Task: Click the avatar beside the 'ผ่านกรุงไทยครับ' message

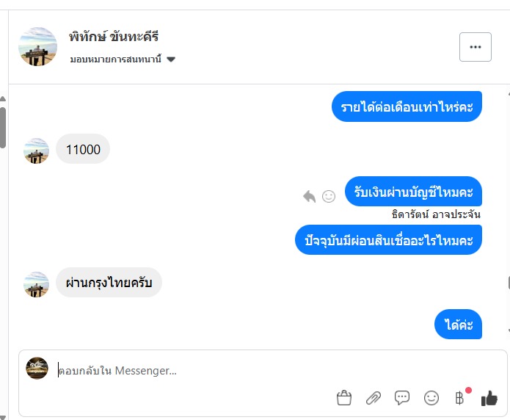Action: pos(36,283)
